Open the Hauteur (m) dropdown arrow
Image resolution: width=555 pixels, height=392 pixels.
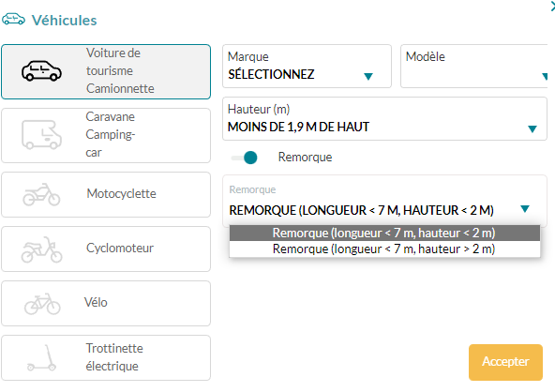coord(532,128)
